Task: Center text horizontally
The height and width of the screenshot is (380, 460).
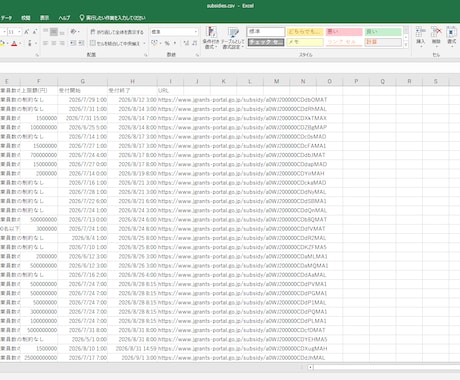Action: point(54,43)
